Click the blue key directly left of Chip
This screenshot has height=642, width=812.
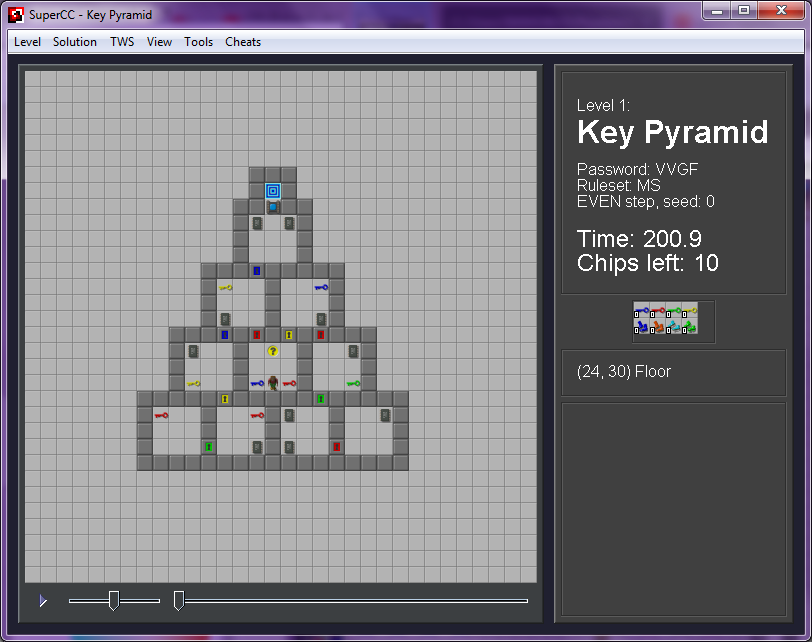click(x=257, y=383)
